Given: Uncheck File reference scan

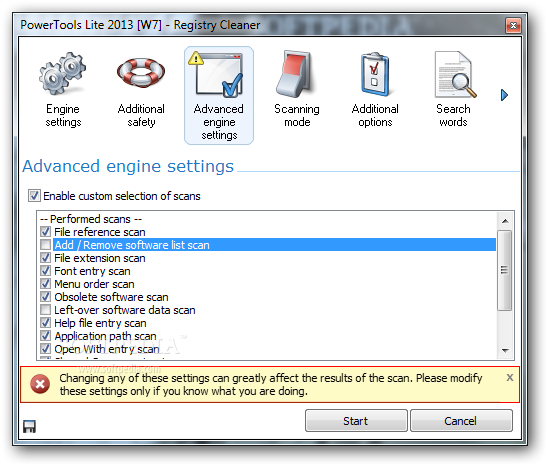Looking at the screenshot, I should click(x=45, y=232).
